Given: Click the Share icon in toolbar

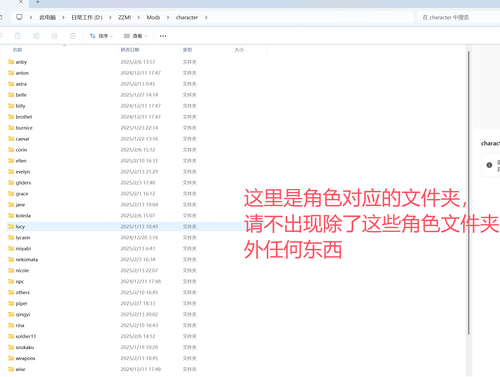Looking at the screenshot, I should click(54, 36).
